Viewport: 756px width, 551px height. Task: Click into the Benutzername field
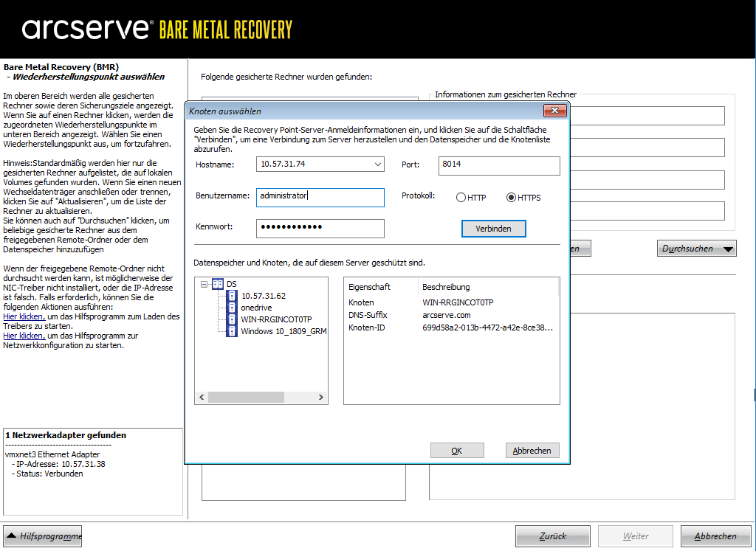tap(320, 198)
